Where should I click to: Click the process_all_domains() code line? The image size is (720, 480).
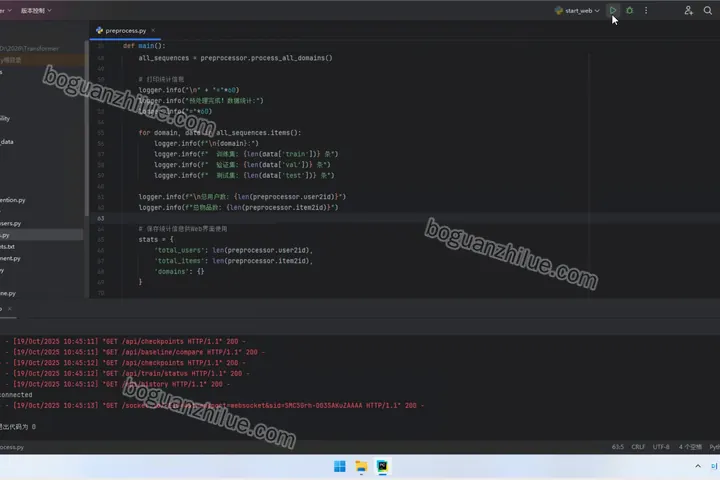click(x=236, y=58)
